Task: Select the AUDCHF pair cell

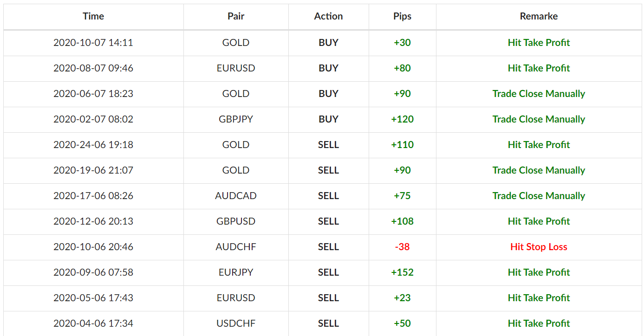Action: tap(236, 247)
